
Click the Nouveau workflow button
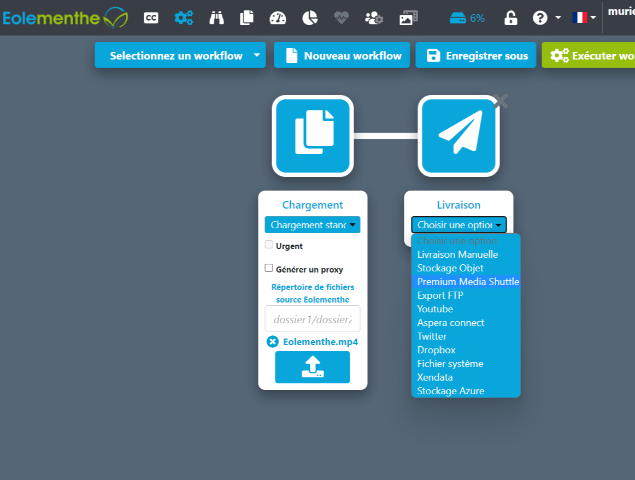pyautogui.click(x=342, y=55)
